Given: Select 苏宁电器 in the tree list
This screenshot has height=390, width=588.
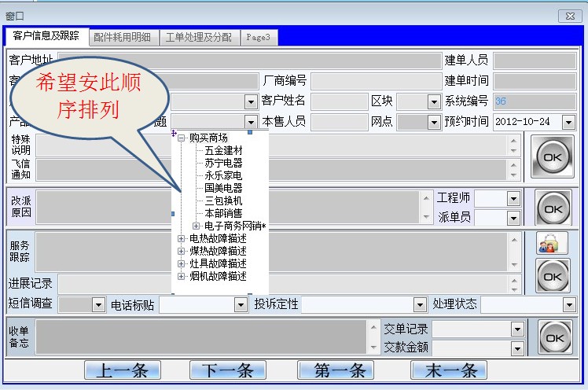Looking at the screenshot, I should (223, 164).
